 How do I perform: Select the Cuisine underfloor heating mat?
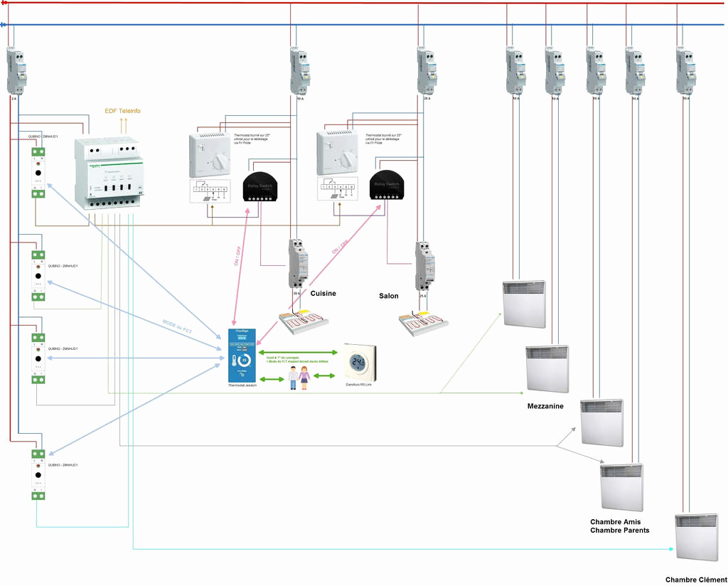tap(304, 321)
